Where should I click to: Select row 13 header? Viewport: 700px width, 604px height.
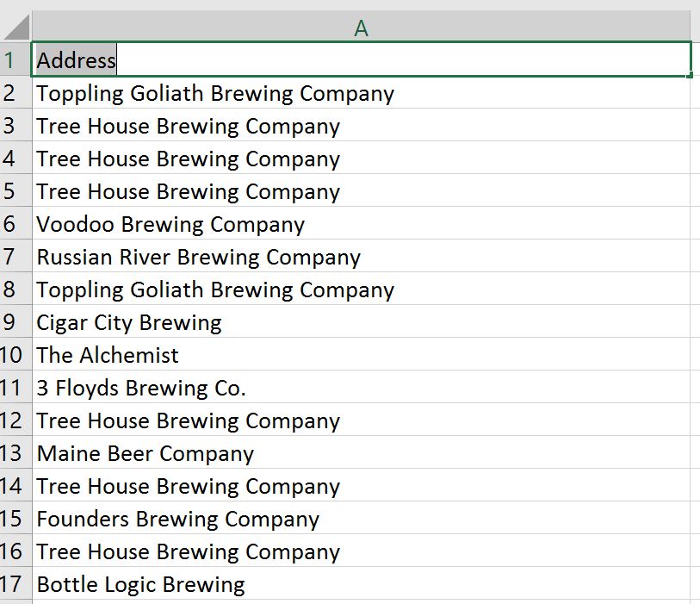point(10,454)
